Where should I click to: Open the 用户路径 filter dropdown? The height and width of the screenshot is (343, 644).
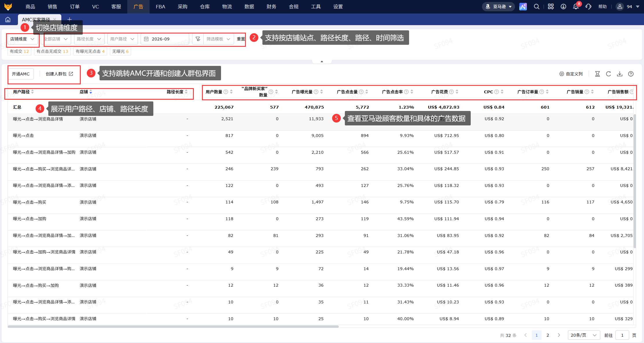coord(122,39)
